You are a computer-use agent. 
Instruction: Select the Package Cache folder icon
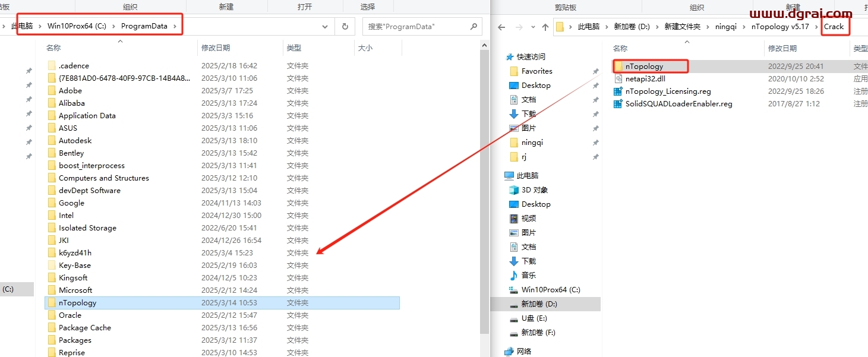pyautogui.click(x=52, y=328)
